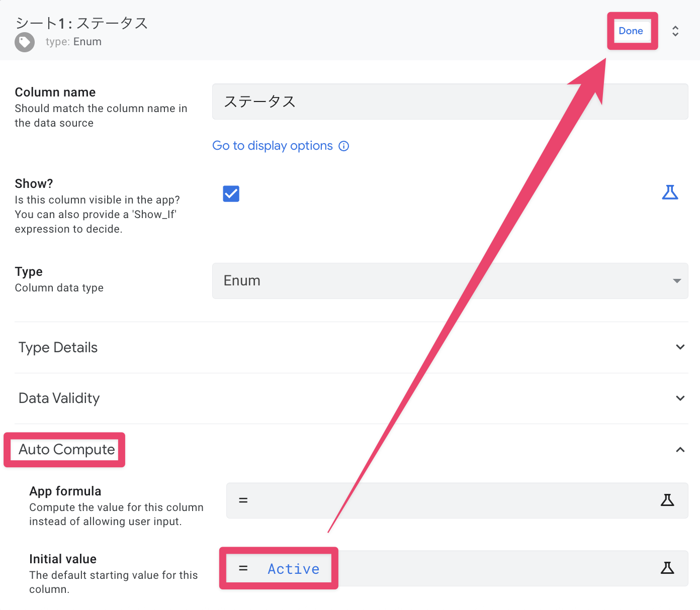
Task: Click the Data Validity chevron arrow
Action: click(x=680, y=398)
